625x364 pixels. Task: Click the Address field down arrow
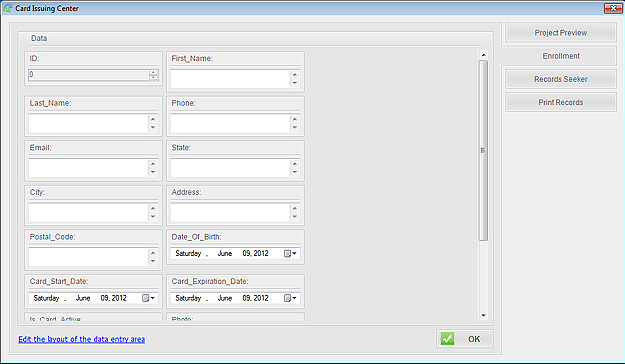[x=295, y=217]
